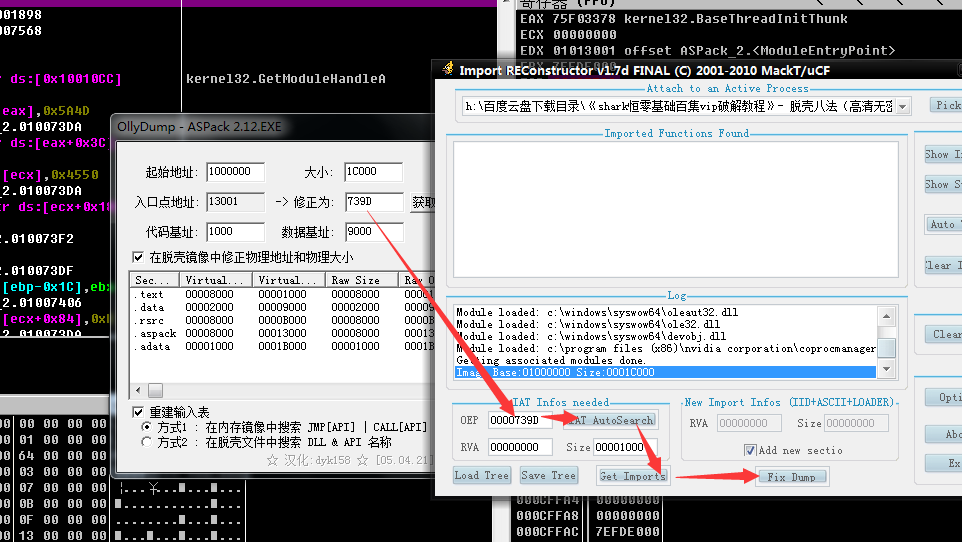This screenshot has height=542, width=962.
Task: Toggle the 在脱壳镜像中修正物理地址 checkbox
Action: [138, 257]
